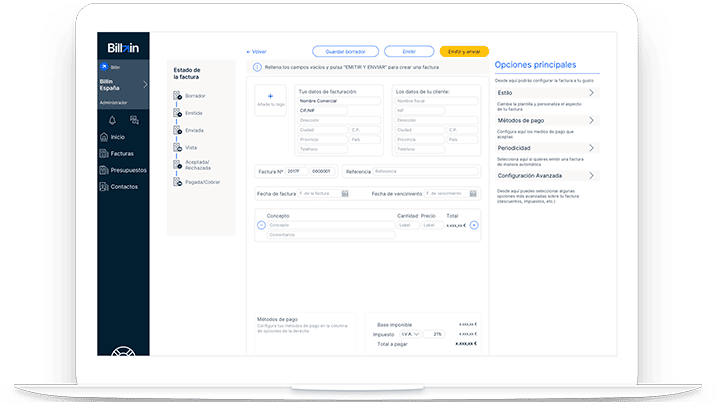Click the CIF/NIF field in your billing data
Image resolution: width=716 pixels, height=402 pixels.
tap(322, 111)
